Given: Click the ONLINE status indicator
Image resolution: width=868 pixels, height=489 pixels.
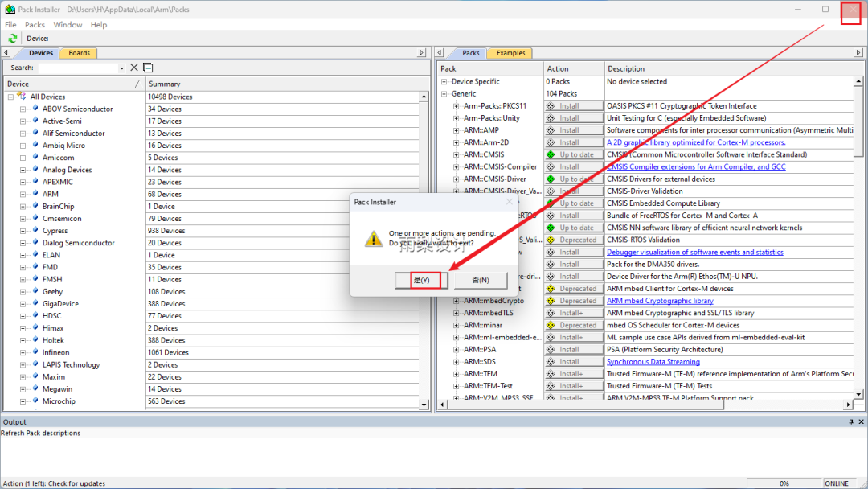Looking at the screenshot, I should coord(837,483).
